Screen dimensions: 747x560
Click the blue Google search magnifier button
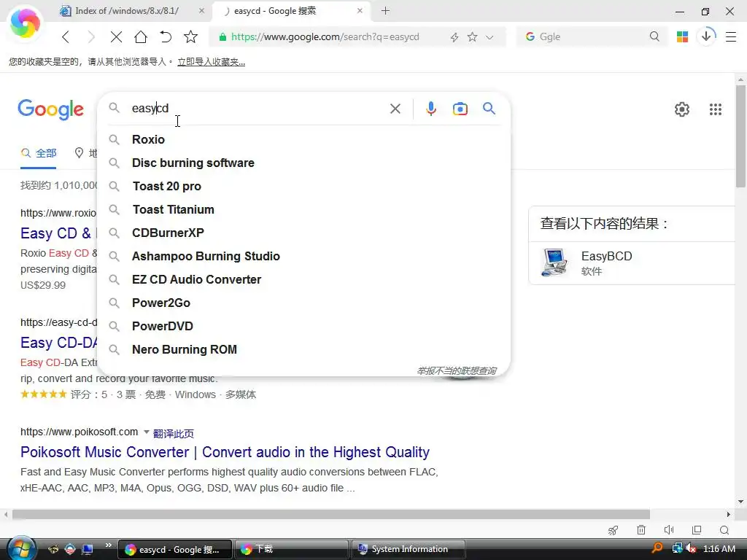click(x=489, y=109)
